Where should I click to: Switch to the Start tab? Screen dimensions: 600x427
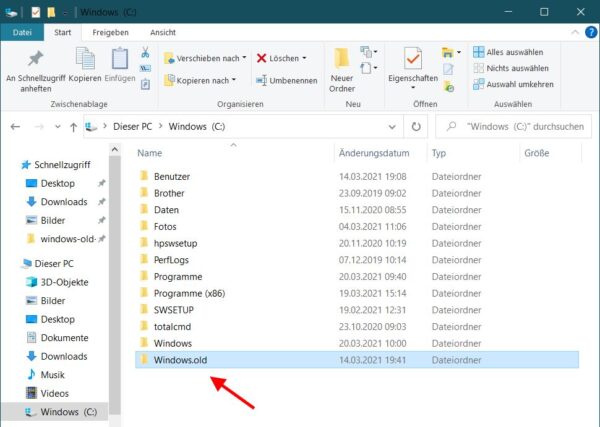[x=62, y=33]
